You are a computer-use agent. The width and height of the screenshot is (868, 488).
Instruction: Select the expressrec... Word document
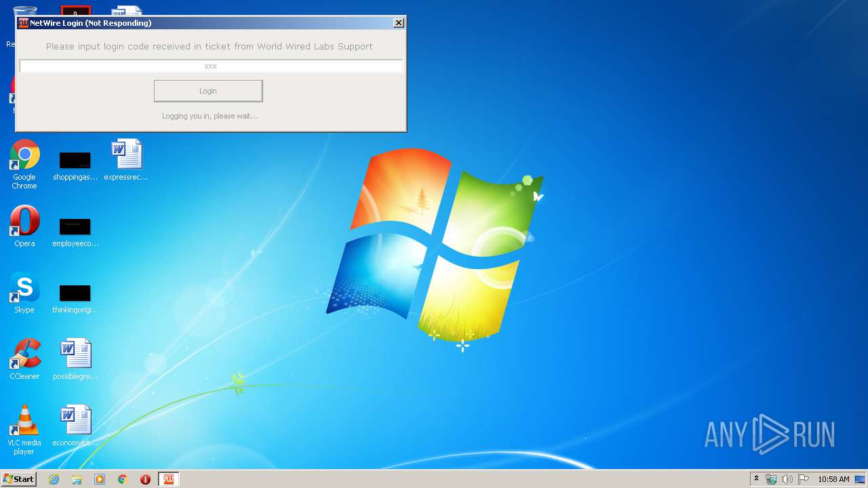(126, 161)
